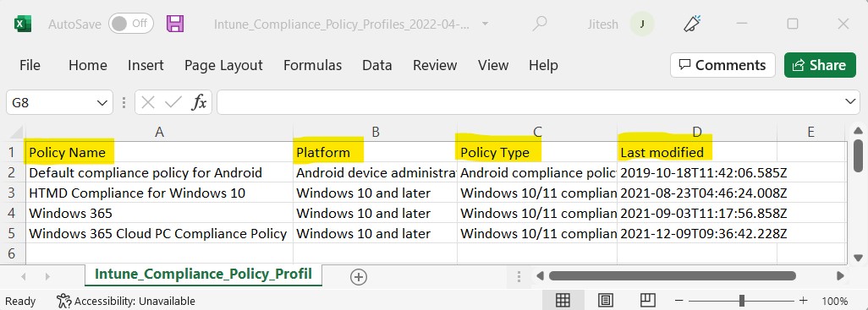Select column C header
868x310 pixels.
(x=537, y=132)
